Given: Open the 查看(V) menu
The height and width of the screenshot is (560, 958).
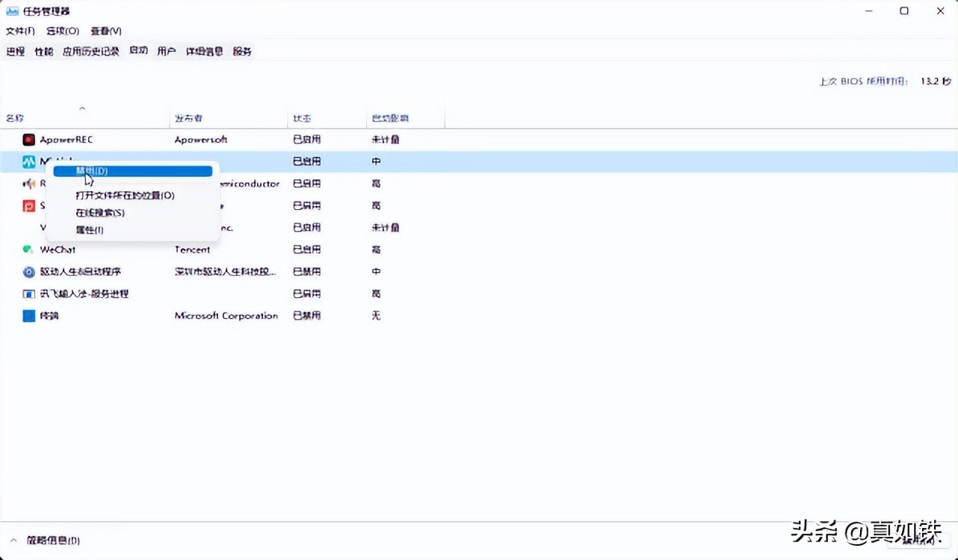Looking at the screenshot, I should point(106,31).
